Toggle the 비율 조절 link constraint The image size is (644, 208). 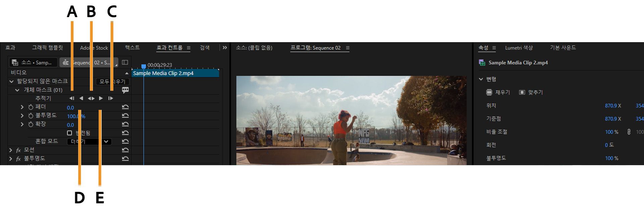[629, 132]
